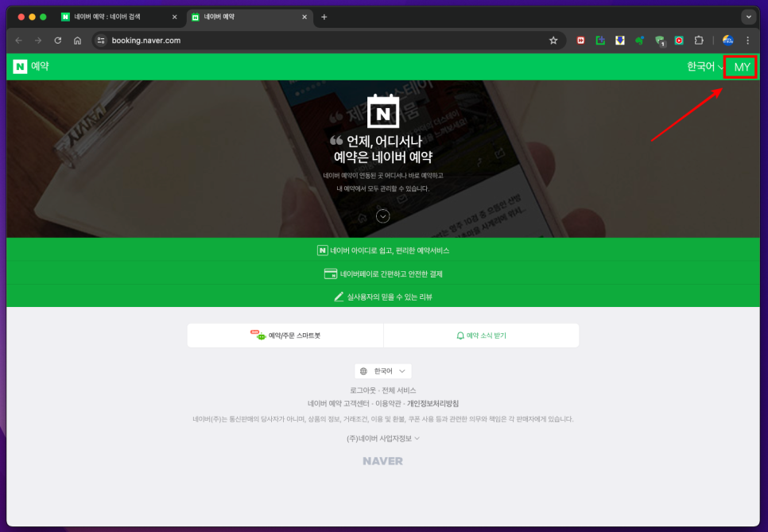
Task: Click 네이버 아이디로 쉽고, 편리한 예약서비스 text
Action: [390, 250]
